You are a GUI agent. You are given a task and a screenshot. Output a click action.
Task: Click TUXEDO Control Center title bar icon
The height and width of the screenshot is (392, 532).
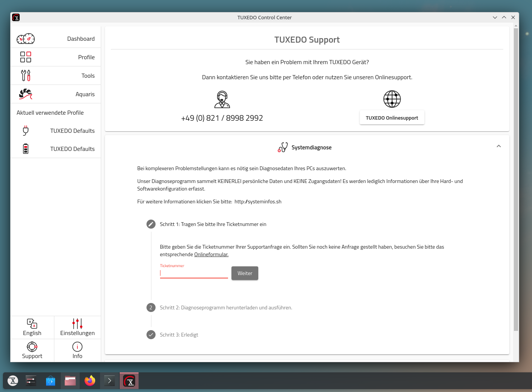tap(16, 17)
